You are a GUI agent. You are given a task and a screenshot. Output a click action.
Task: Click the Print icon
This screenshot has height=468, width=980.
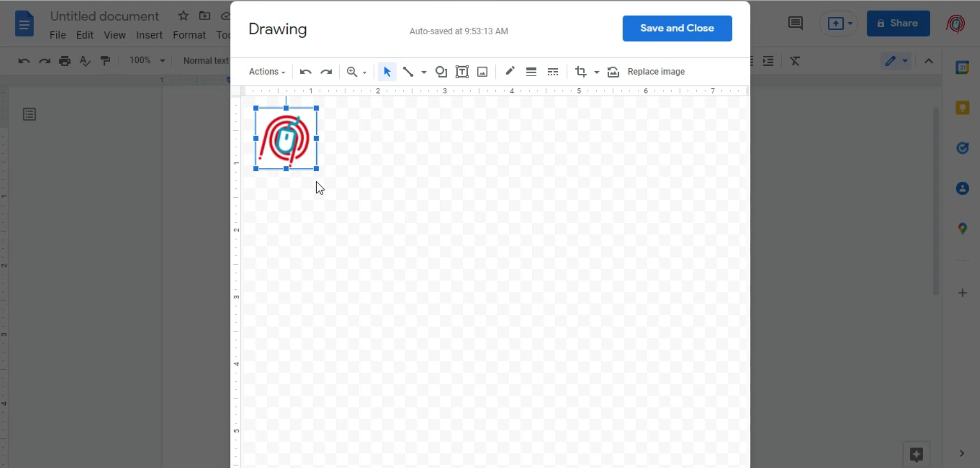coord(65,61)
